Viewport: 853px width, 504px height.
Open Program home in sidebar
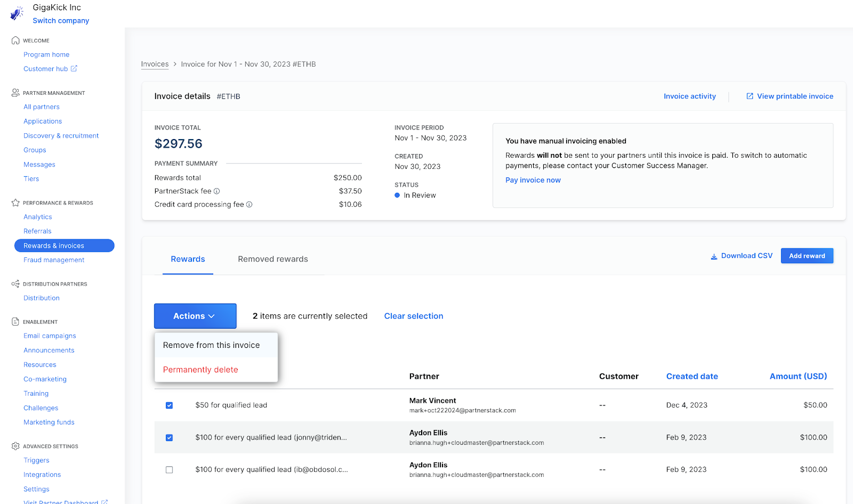46,54
